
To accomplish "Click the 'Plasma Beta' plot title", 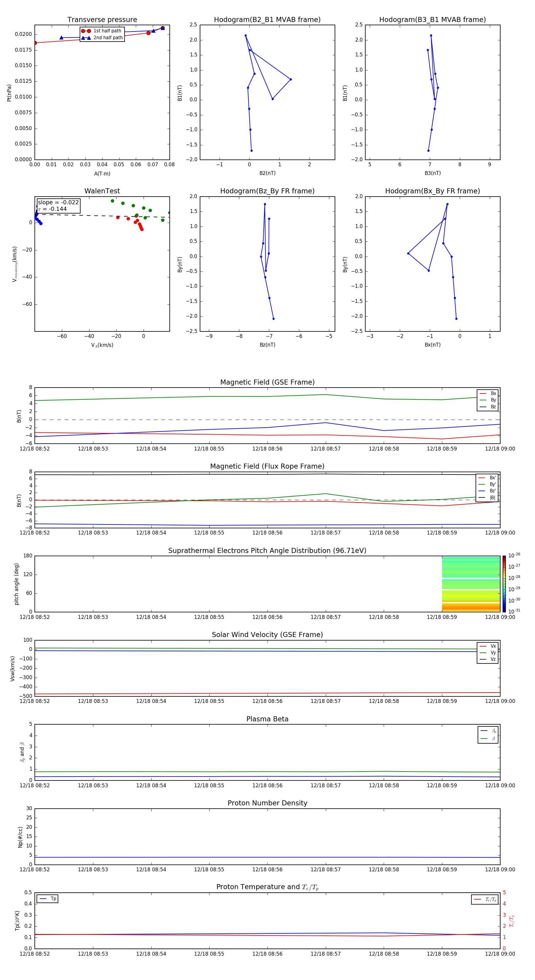I will [267, 719].
